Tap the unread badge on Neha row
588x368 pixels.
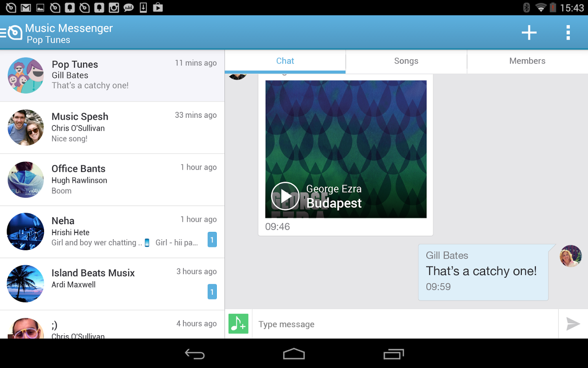click(x=212, y=240)
